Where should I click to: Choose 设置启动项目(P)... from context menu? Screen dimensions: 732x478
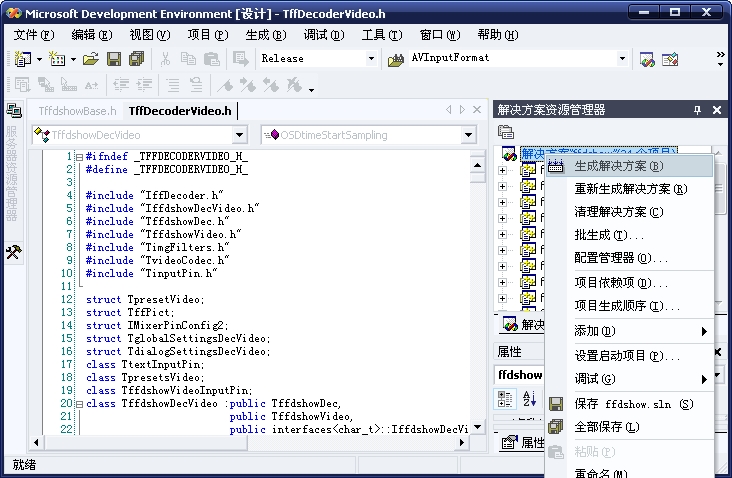[x=629, y=356]
